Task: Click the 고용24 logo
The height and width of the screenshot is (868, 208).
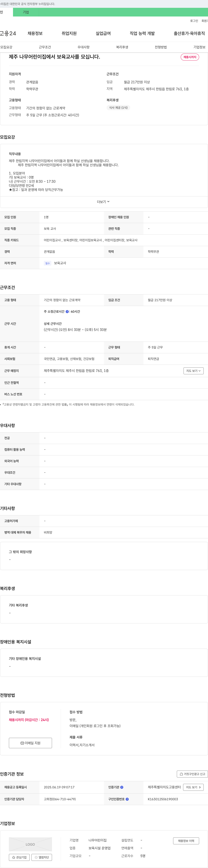Action: [8, 33]
